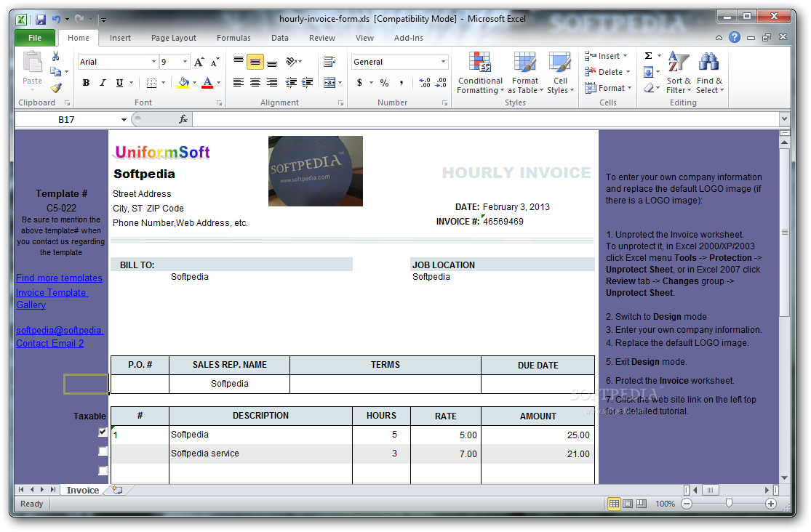811x532 pixels.
Task: Switch to the Data tab
Action: point(280,38)
